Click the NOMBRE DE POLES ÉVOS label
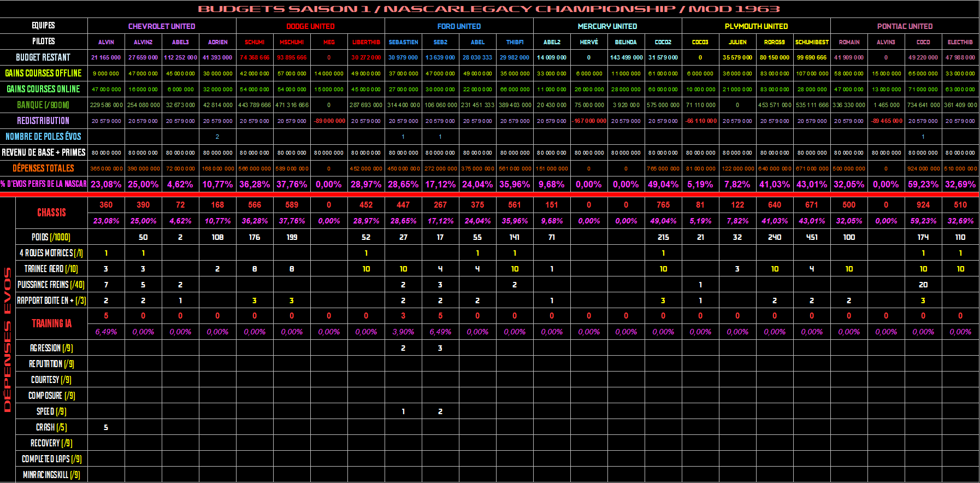The image size is (980, 483). click(x=43, y=137)
